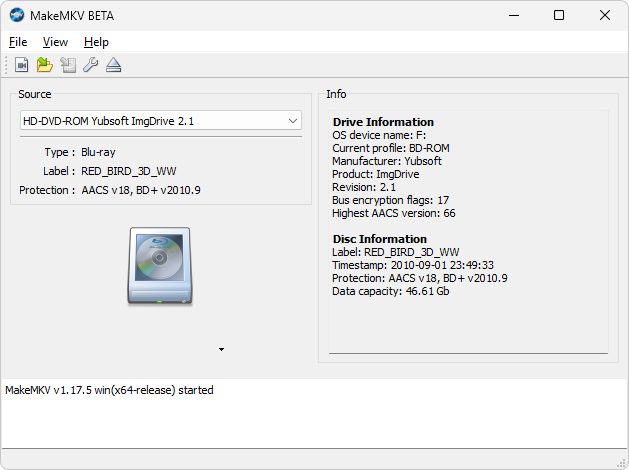Click the RED_BIRD_3D_WW label in Source panel
This screenshot has height=470, width=629.
pyautogui.click(x=129, y=171)
